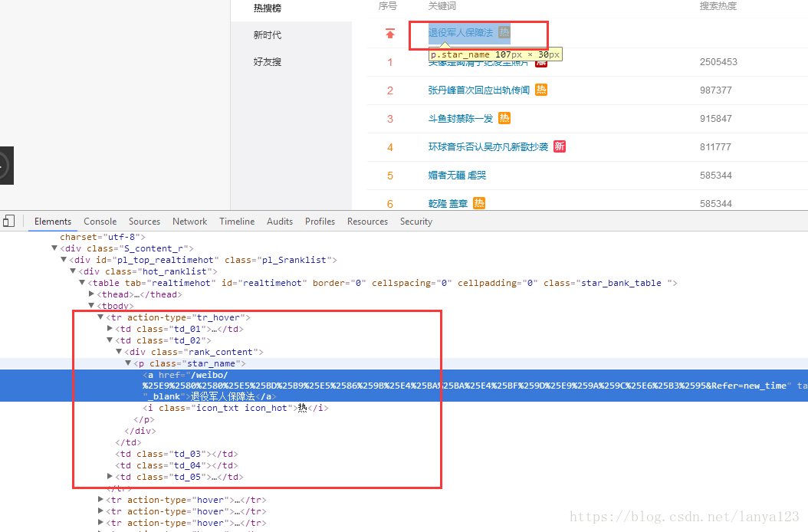The width and height of the screenshot is (808, 532).
Task: Select the highlighted a href /weibo/ element
Action: [404, 386]
